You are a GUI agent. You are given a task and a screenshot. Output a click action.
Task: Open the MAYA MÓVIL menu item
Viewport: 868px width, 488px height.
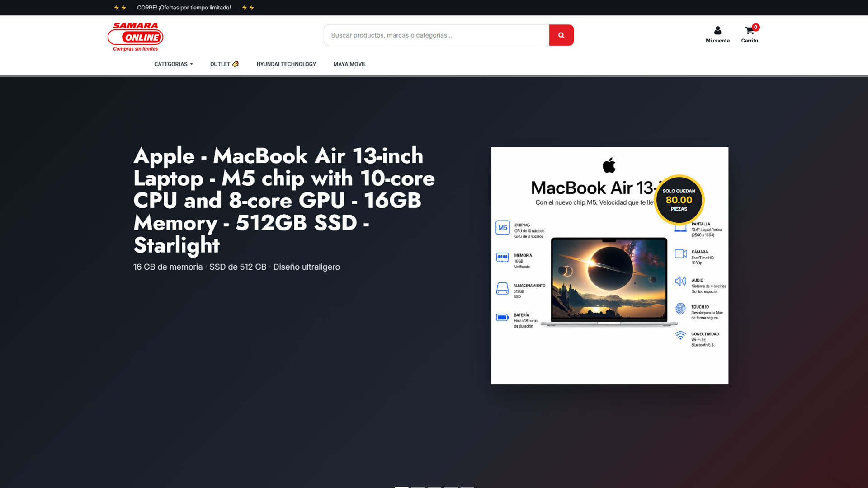[349, 64]
